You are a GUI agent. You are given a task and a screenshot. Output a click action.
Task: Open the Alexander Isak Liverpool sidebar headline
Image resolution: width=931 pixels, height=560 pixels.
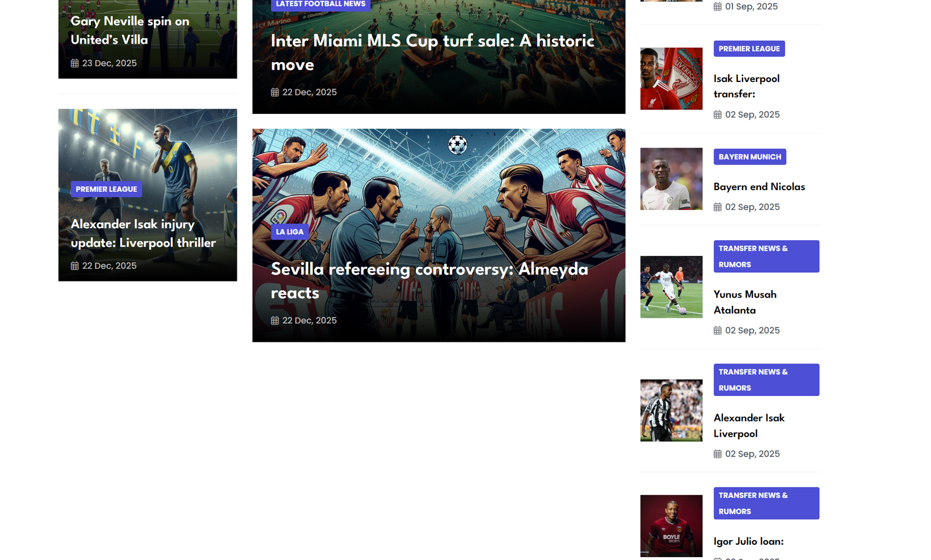(x=749, y=426)
